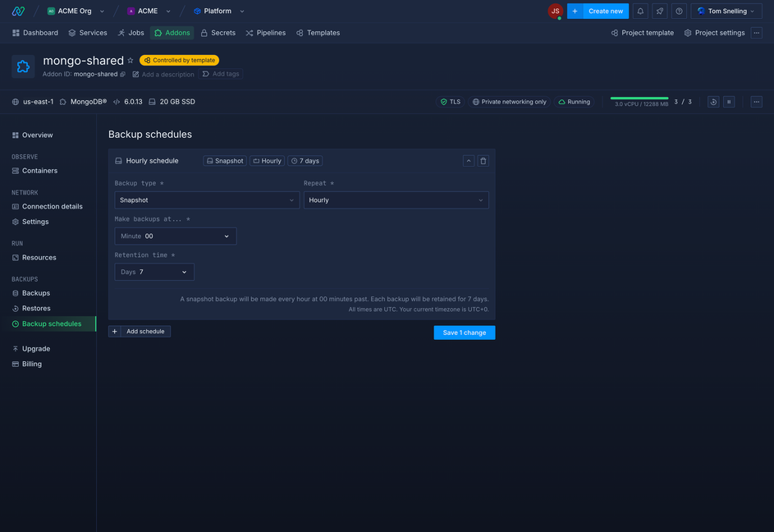Open the Tom Snelling account dropdown

point(726,11)
